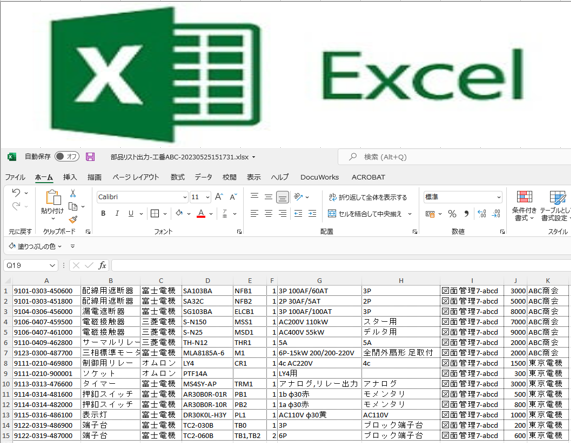
Task: Open the quick access toolbar customize arrow
Action: coord(72,246)
